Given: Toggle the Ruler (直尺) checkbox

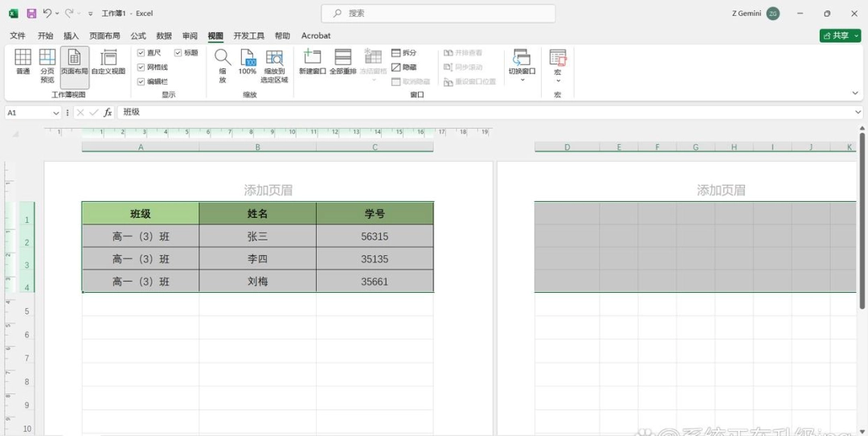Looking at the screenshot, I should coord(141,52).
